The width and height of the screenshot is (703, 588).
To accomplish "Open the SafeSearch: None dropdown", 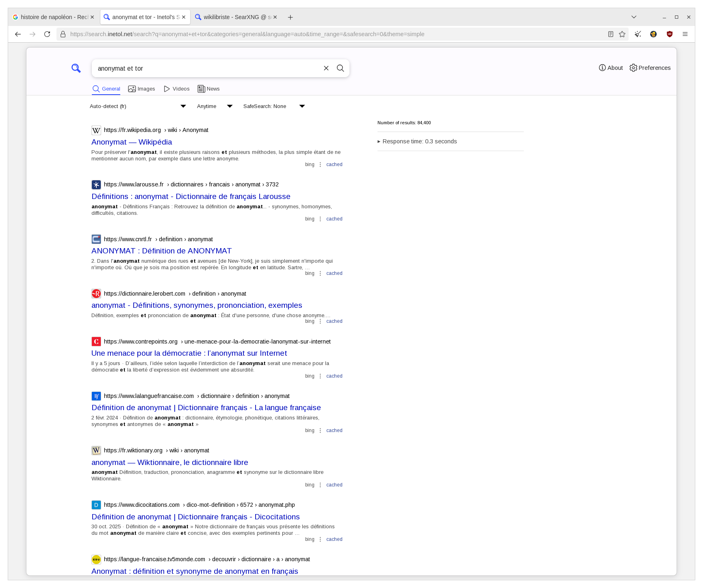I will 272,106.
